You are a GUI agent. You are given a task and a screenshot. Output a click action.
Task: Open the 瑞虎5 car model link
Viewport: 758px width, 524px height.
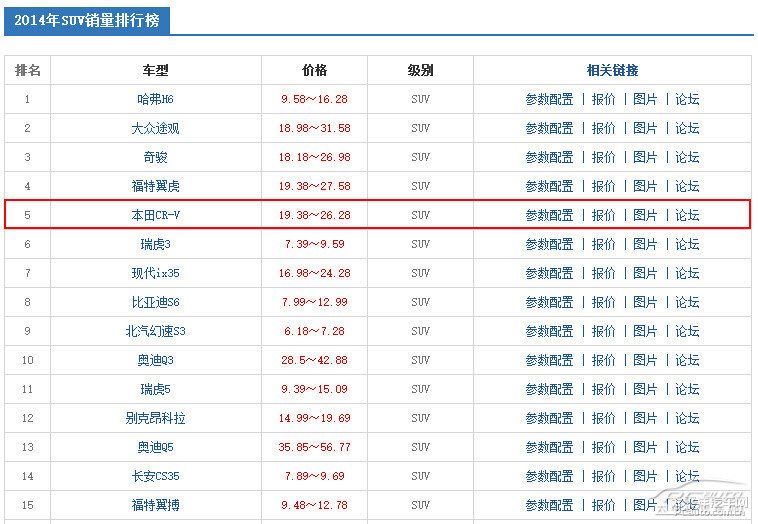tap(155, 389)
